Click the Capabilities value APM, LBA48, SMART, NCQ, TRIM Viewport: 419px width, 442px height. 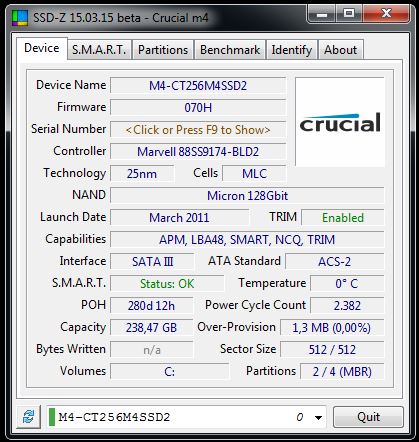(x=247, y=240)
